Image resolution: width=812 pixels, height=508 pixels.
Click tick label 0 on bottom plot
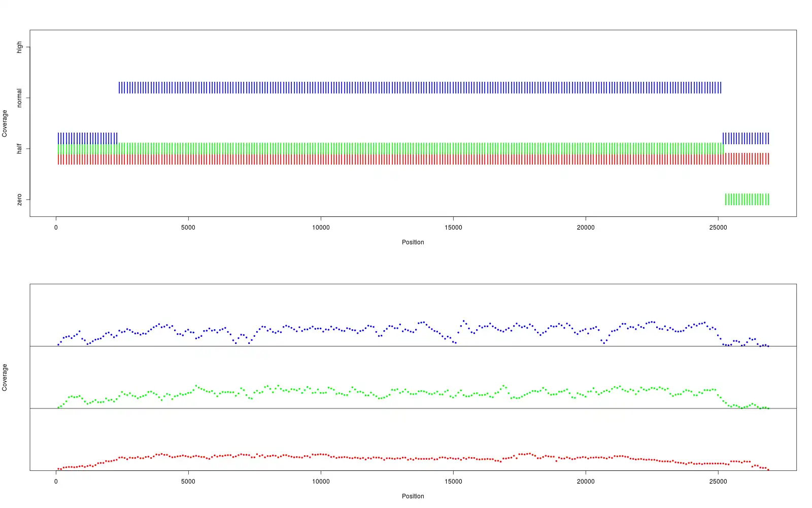56,482
